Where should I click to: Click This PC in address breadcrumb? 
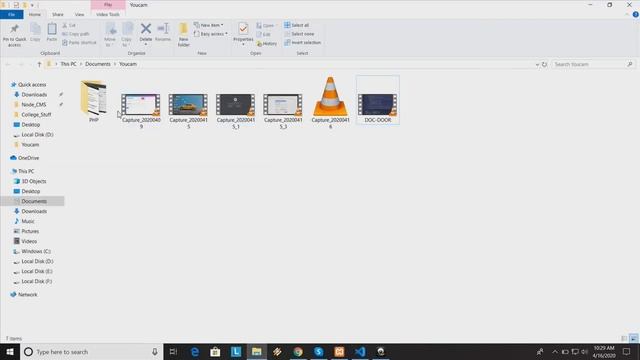pyautogui.click(x=68, y=64)
